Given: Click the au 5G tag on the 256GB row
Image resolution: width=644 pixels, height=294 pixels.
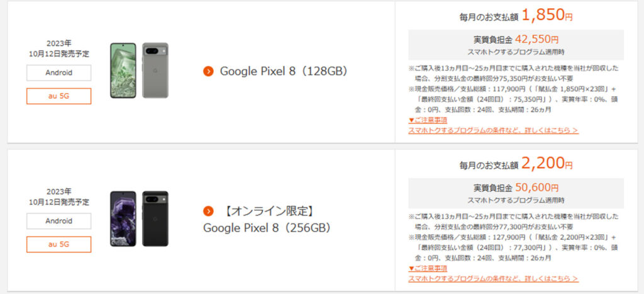Looking at the screenshot, I should pos(58,244).
